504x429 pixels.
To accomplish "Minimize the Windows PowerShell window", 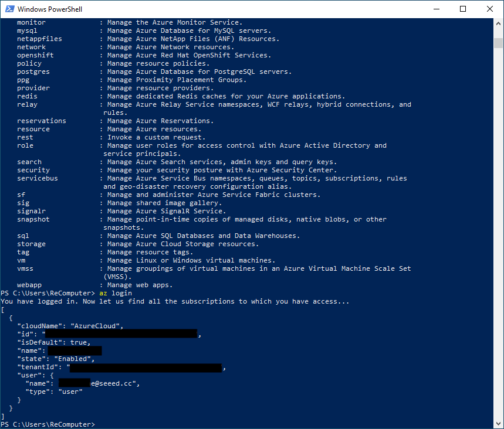I will [x=436, y=9].
